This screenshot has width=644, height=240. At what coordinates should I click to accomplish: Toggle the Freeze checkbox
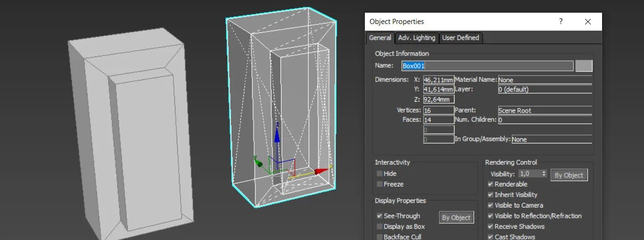380,184
